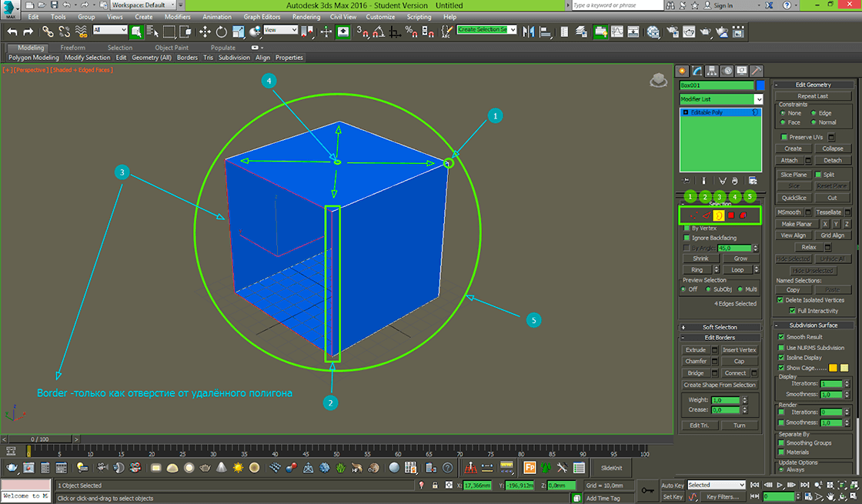This screenshot has height=504, width=862.
Task: Select the Vertex sub-object level icon
Action: click(693, 215)
